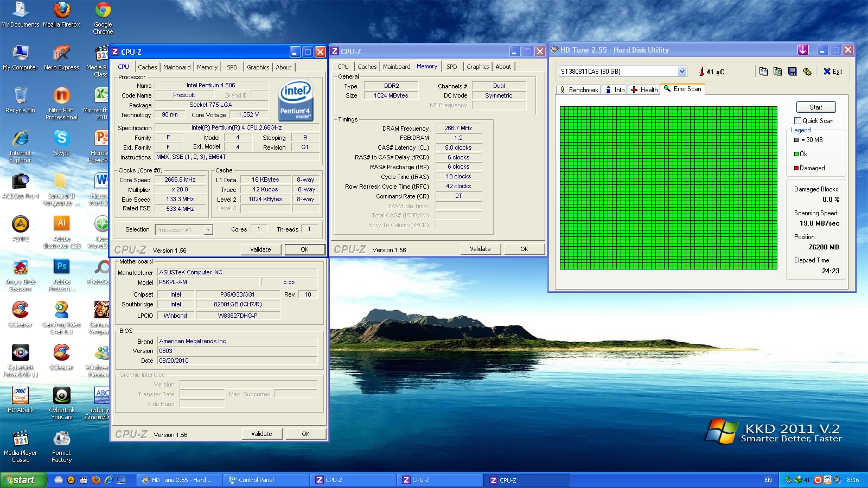Click the copy screenshot icon in HD Tune
Image resolution: width=868 pixels, height=488 pixels.
[777, 72]
